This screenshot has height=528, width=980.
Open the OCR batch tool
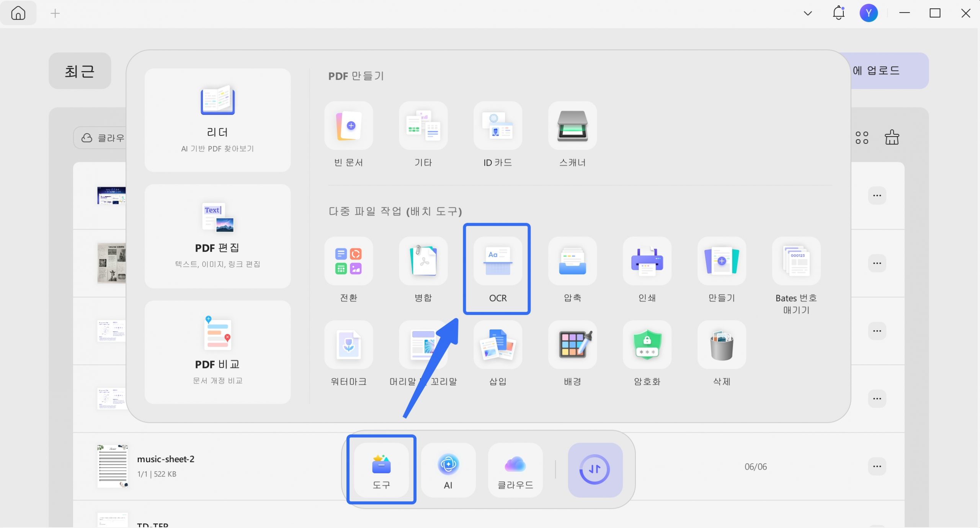click(x=497, y=262)
